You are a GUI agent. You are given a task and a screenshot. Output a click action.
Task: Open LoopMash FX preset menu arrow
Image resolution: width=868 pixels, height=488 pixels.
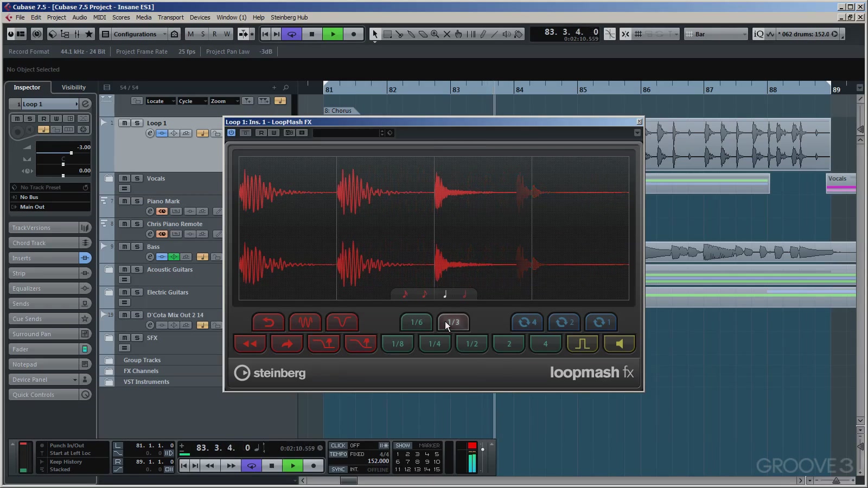point(637,133)
